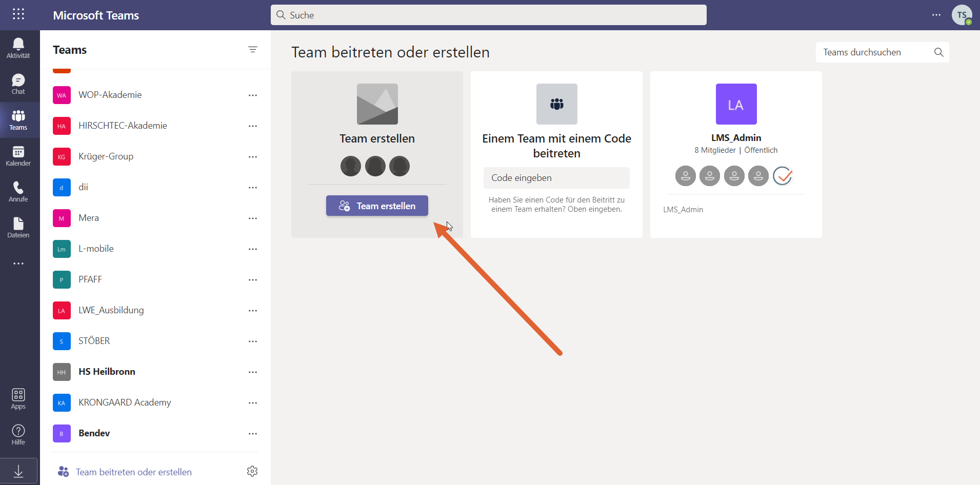This screenshot has width=980, height=485.
Task: Expand more apps in left rail
Action: tap(18, 264)
